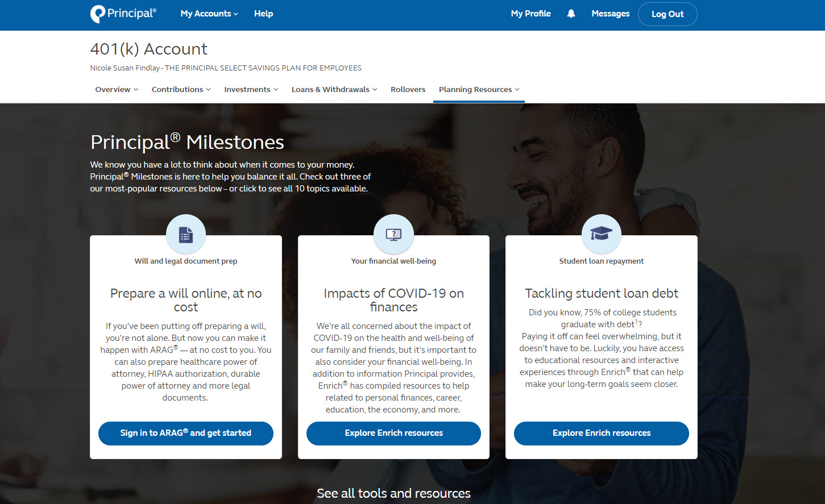
Task: Open My Profile in header
Action: pos(530,14)
